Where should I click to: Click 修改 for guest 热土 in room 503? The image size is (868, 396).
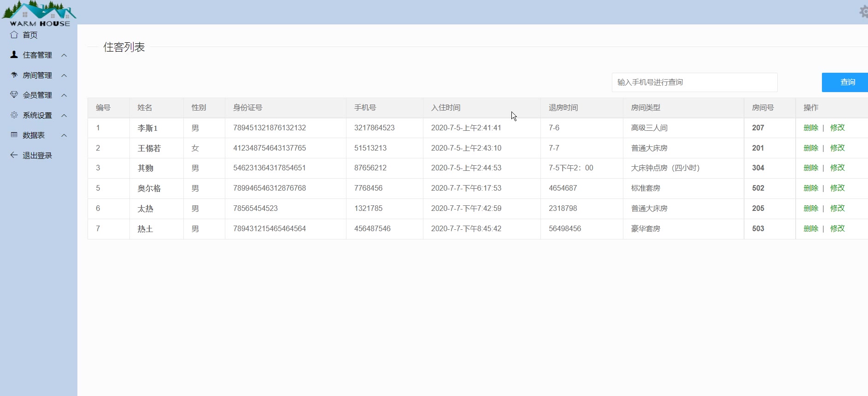(837, 229)
